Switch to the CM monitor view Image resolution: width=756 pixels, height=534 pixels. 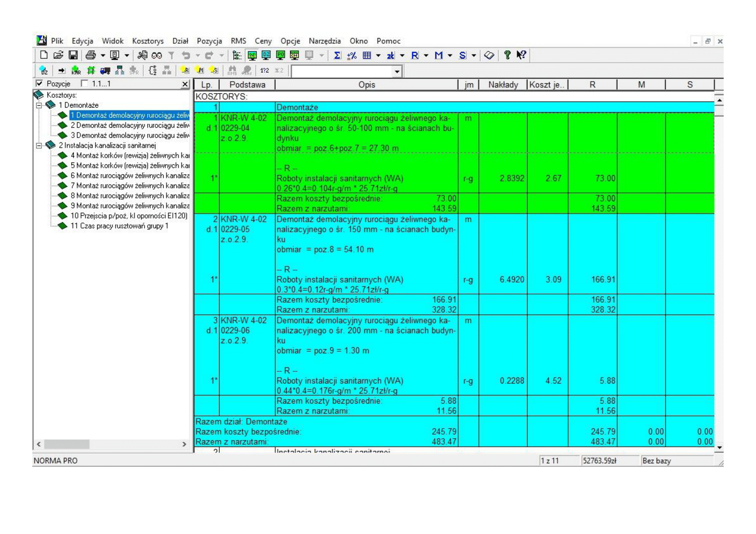point(294,55)
